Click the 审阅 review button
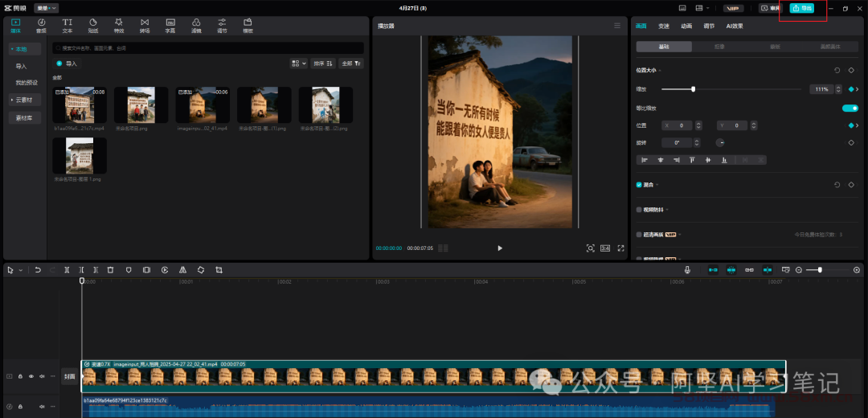 point(771,8)
